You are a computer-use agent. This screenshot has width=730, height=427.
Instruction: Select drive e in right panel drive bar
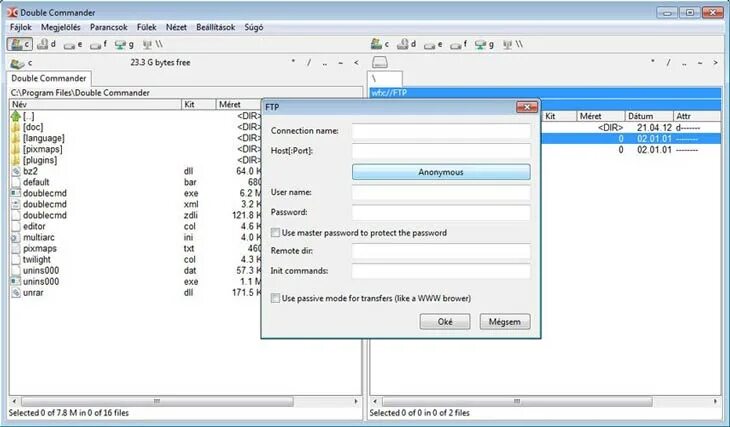(433, 44)
